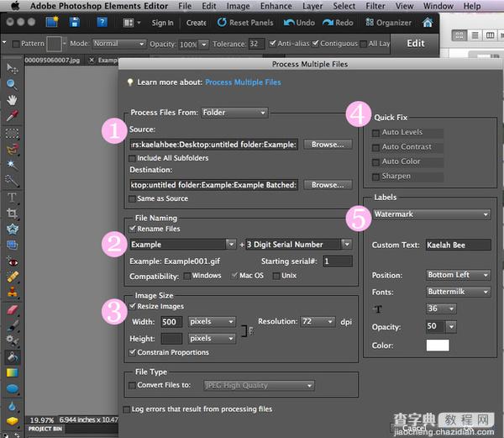Select the Spot Healing Brush tool
Screen dimensions: 504x438
click(13, 277)
